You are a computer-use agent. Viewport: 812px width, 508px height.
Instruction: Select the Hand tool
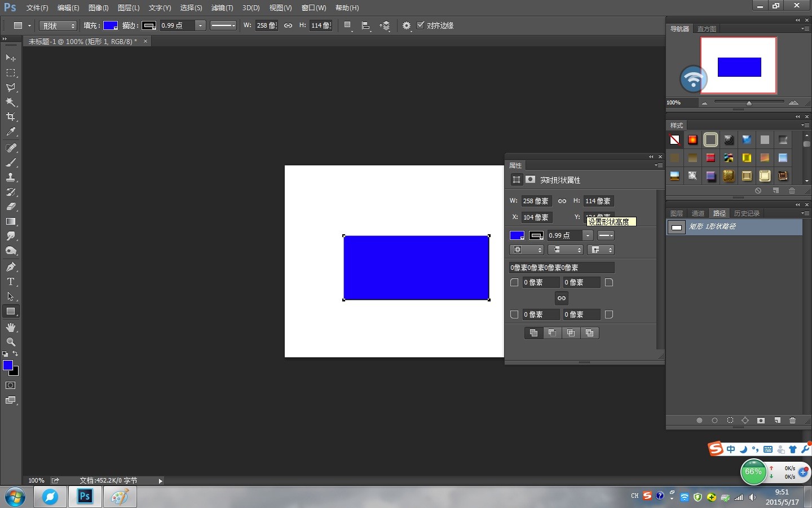[11, 327]
